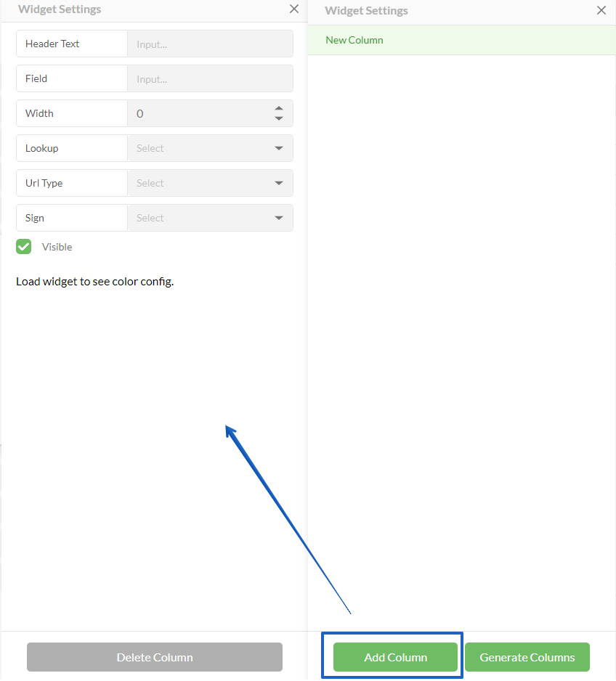The height and width of the screenshot is (681, 616).
Task: Click 'Load widget to see color config.' text
Action: coord(94,282)
